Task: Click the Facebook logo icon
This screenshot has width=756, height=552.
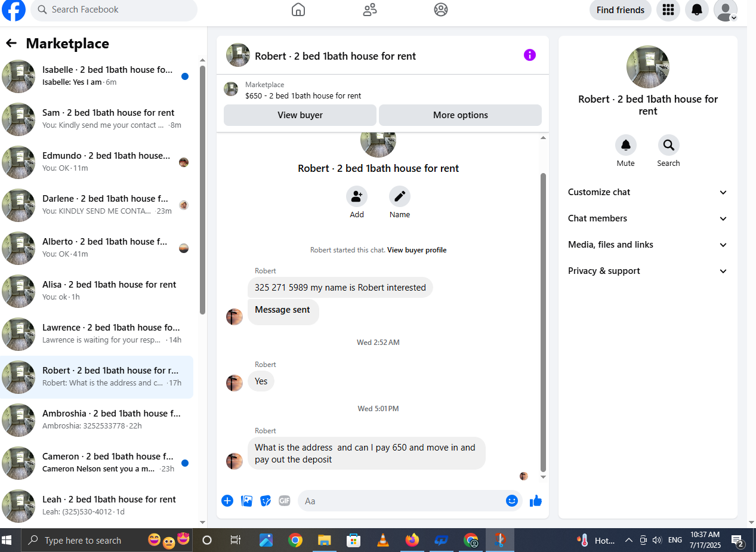Action: [x=13, y=10]
